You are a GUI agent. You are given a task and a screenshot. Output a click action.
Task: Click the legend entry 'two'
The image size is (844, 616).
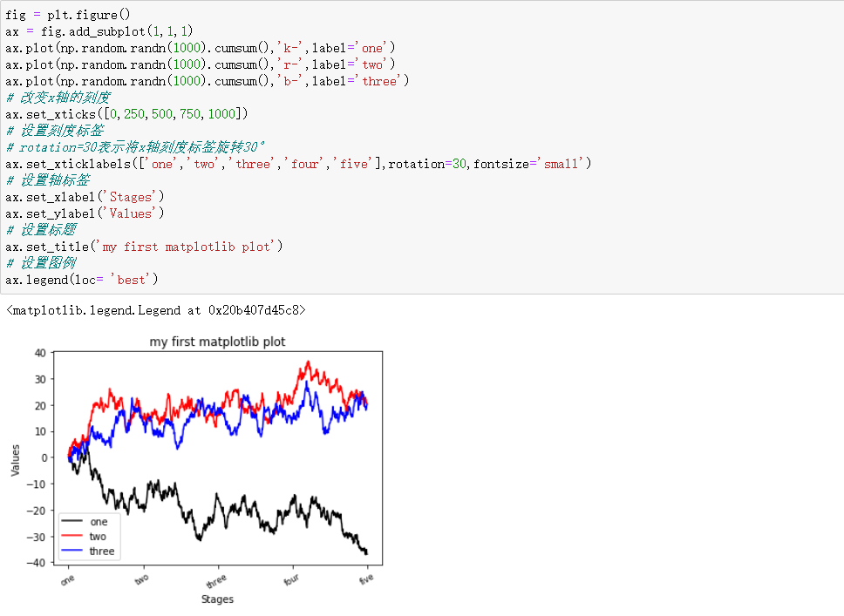pos(98,537)
